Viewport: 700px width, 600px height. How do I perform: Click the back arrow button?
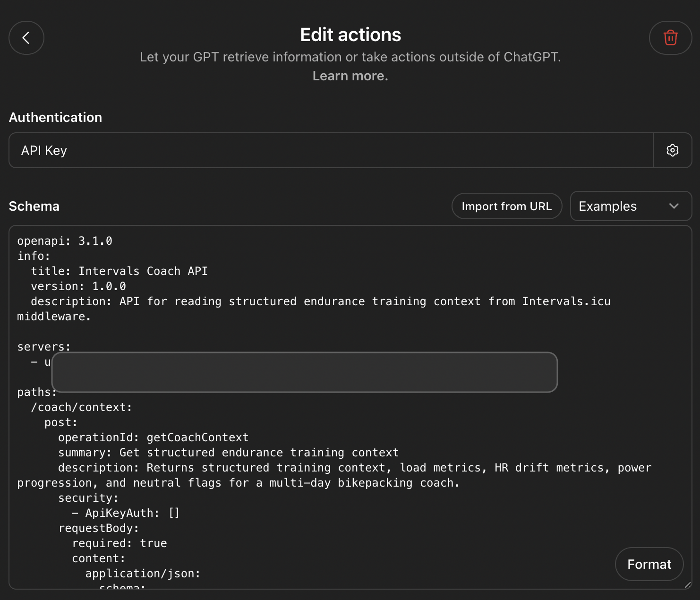(x=26, y=38)
